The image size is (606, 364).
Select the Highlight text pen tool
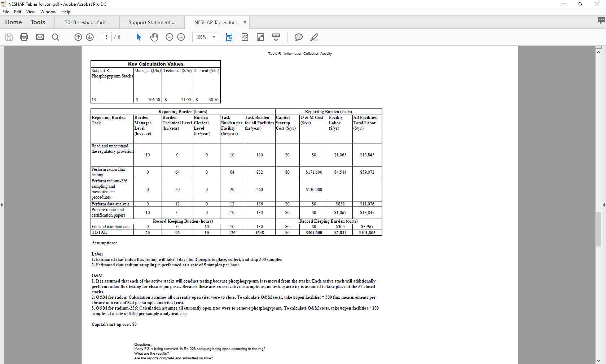point(314,37)
